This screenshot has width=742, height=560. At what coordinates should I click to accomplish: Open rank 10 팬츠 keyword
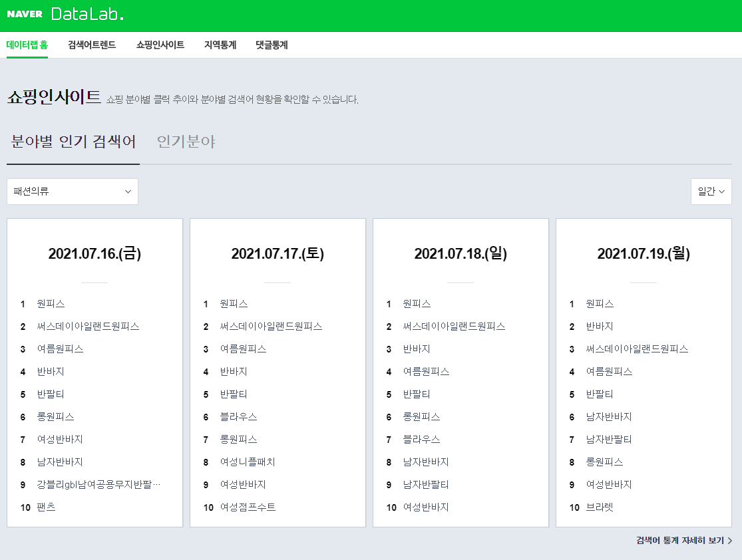click(x=46, y=507)
